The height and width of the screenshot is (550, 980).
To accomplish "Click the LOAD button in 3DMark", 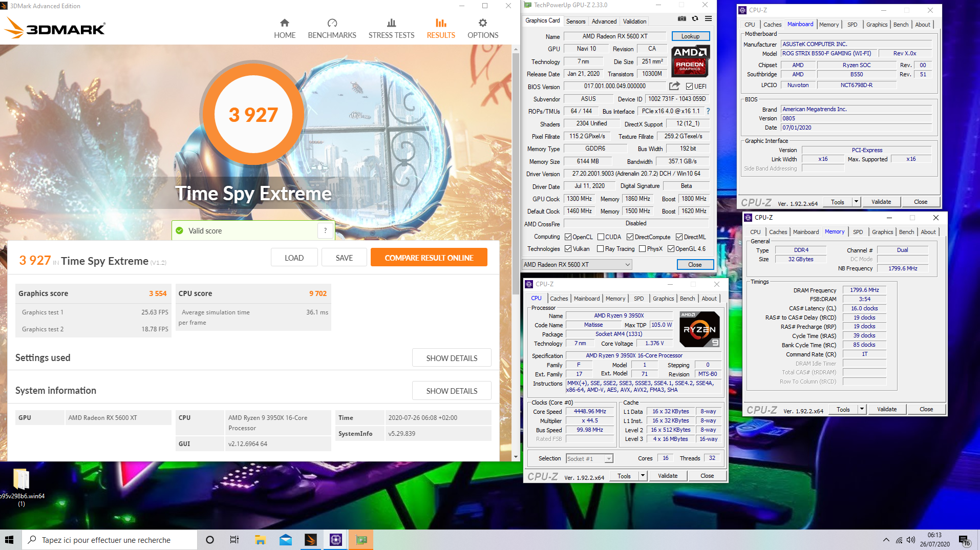I will tap(294, 258).
